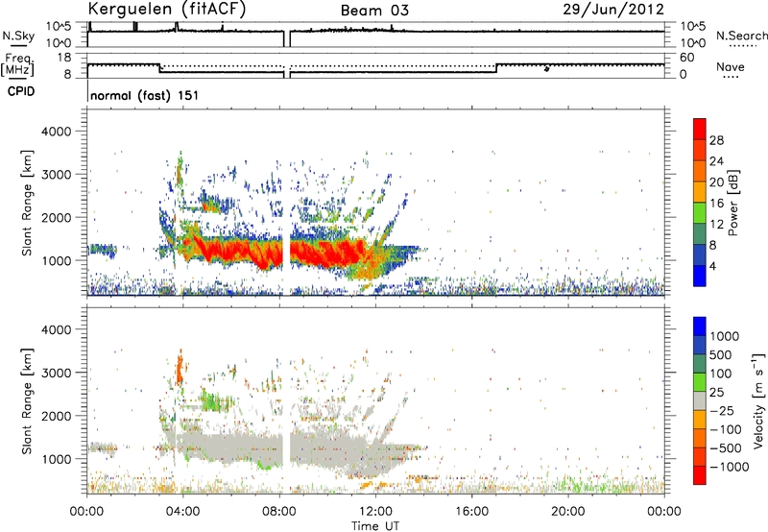
Task: Click the "N.Sky" legend label
Action: point(18,36)
